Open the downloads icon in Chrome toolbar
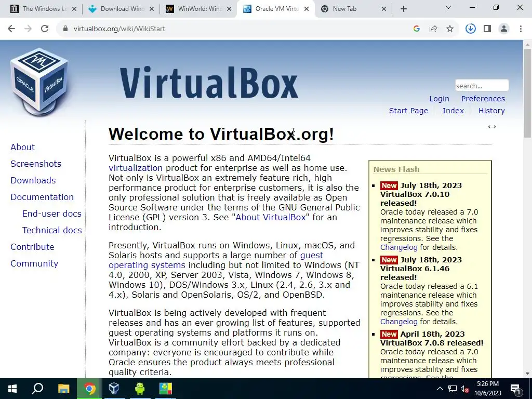 pos(470,29)
